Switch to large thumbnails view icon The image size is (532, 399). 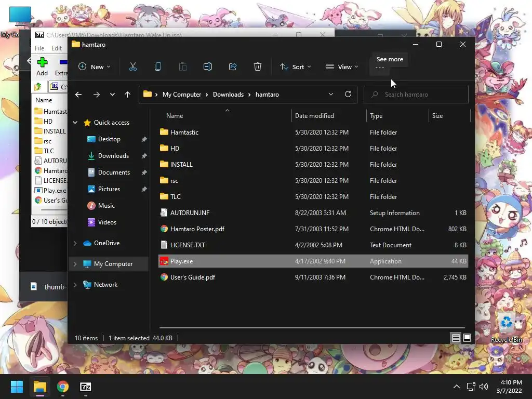(x=467, y=338)
